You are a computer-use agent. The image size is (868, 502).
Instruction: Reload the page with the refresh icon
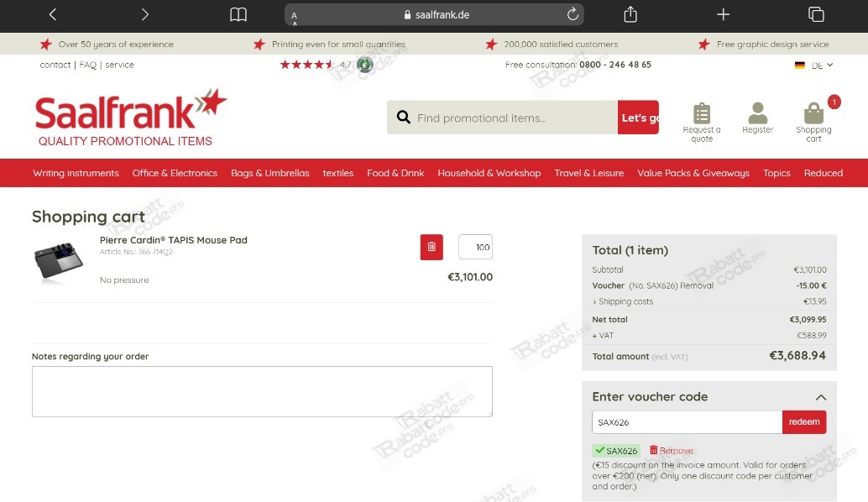coord(573,14)
